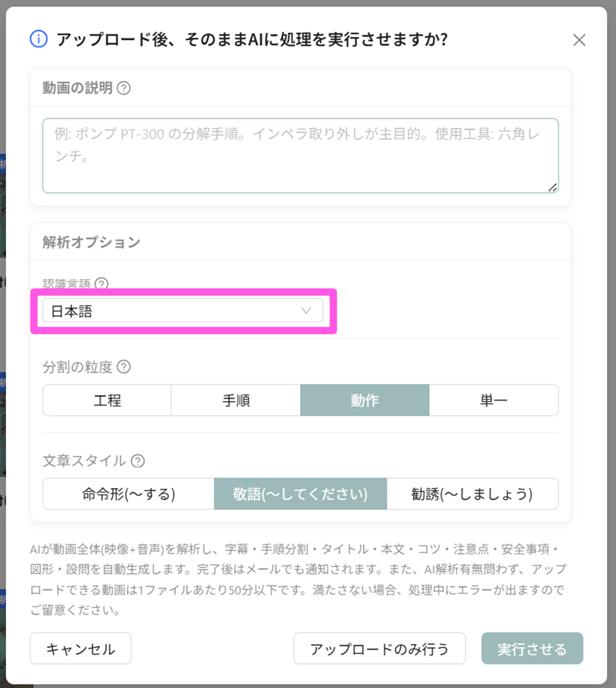Screen dimensions: 616x688
Task: Select 工程 granularity option
Action: pos(107,400)
